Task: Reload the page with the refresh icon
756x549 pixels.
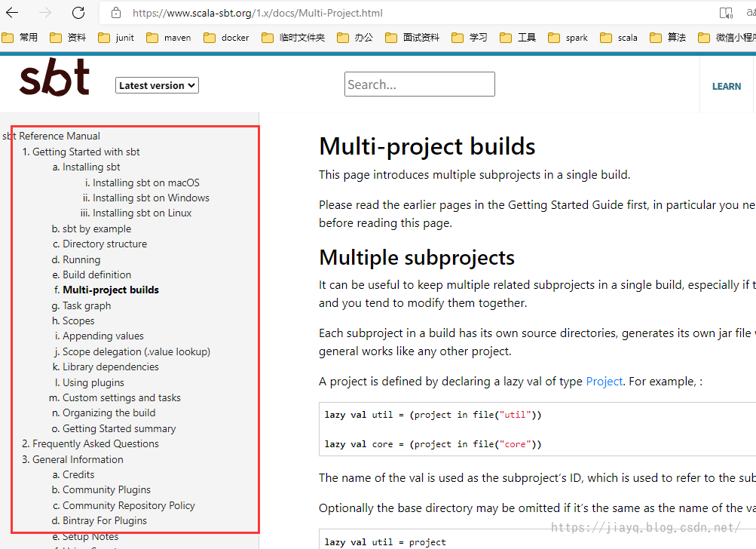Action: click(x=78, y=13)
